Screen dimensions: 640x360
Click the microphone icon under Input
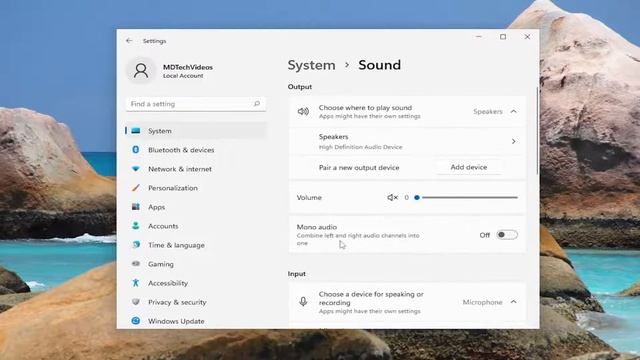[x=303, y=302]
